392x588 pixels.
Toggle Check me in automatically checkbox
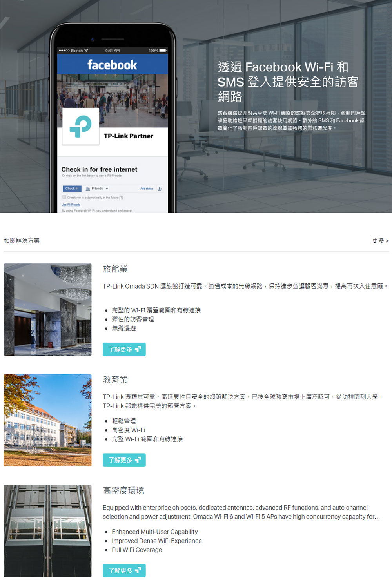(64, 197)
